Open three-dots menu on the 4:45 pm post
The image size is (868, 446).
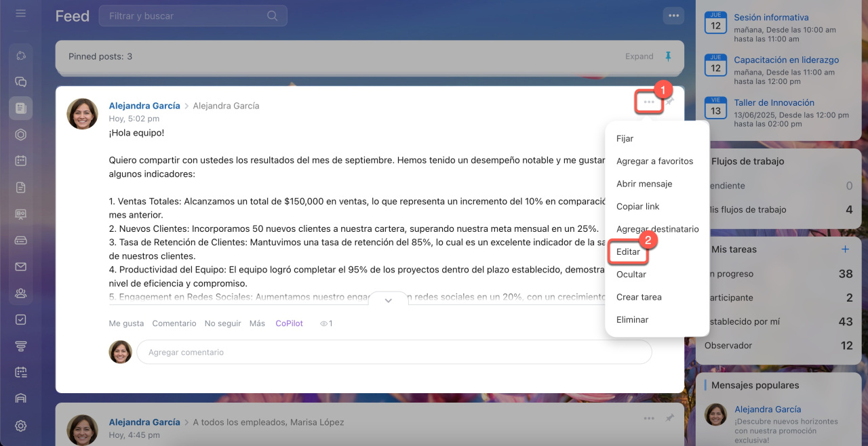(x=649, y=418)
